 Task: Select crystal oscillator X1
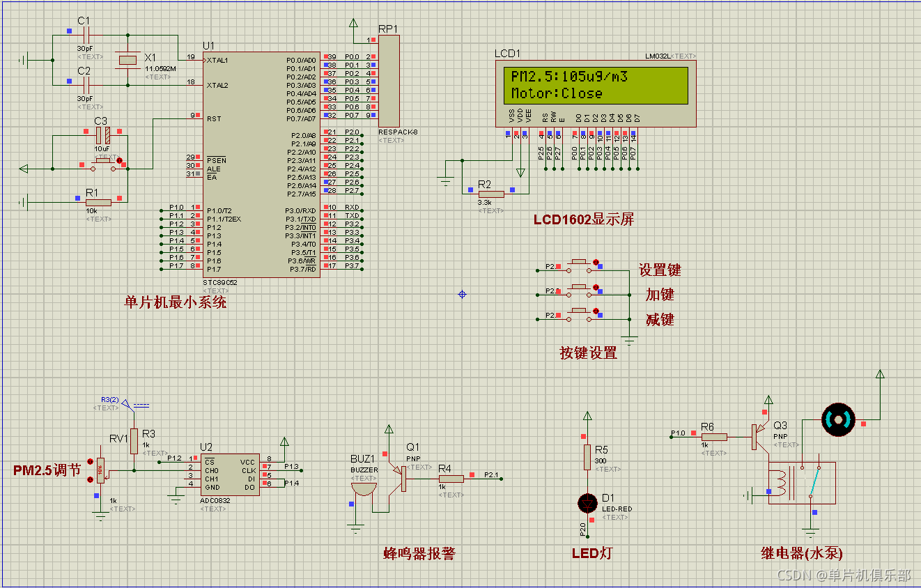(x=127, y=61)
